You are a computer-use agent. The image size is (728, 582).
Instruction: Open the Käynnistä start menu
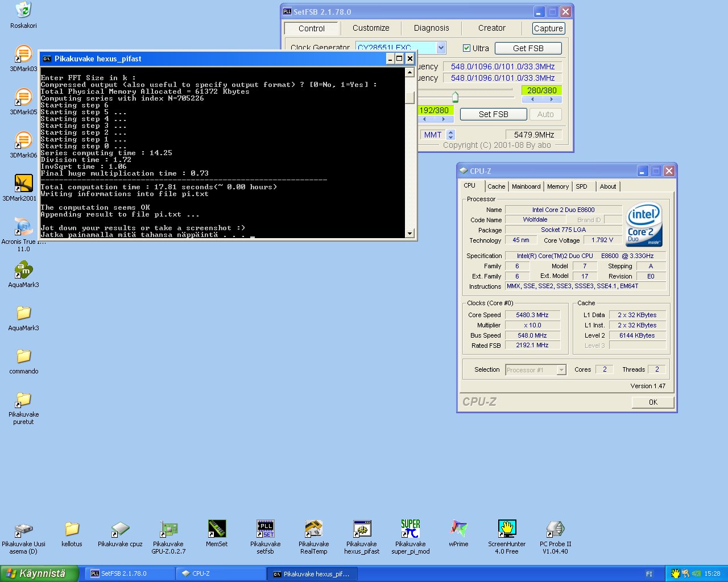39,573
